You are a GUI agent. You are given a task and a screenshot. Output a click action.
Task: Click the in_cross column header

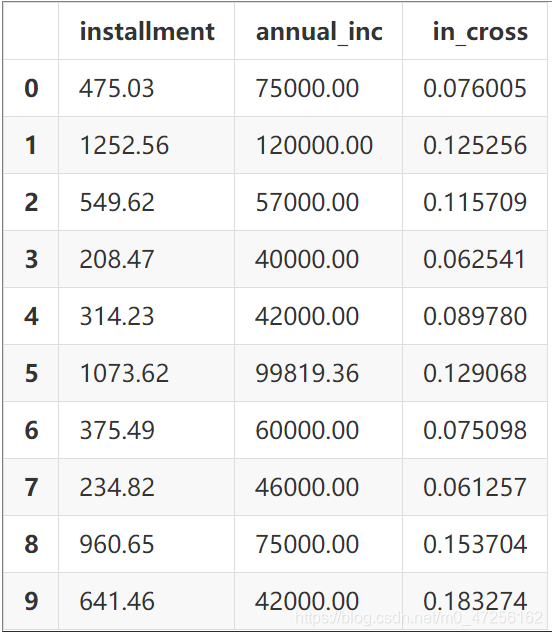[480, 32]
